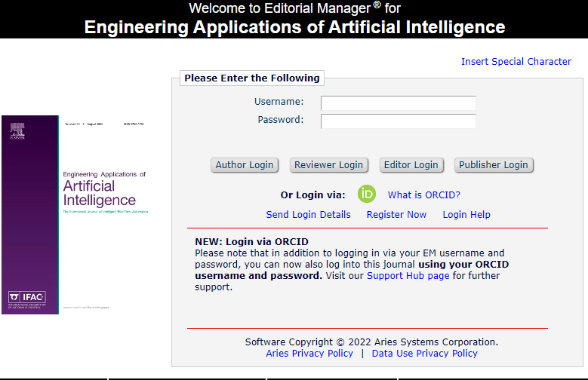Click the Engineering Applications of Artificial Intelligence header title

(x=294, y=28)
